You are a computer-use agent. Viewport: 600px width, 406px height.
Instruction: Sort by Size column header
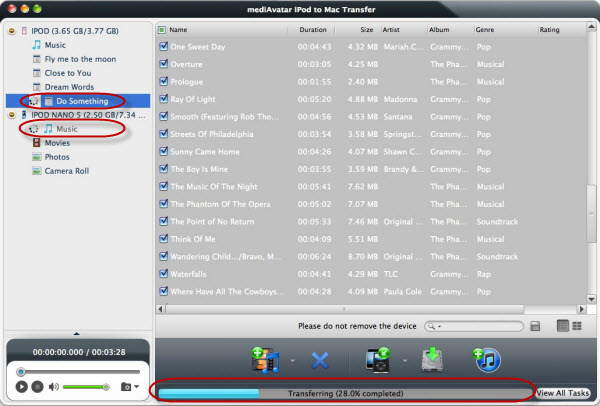tap(366, 29)
